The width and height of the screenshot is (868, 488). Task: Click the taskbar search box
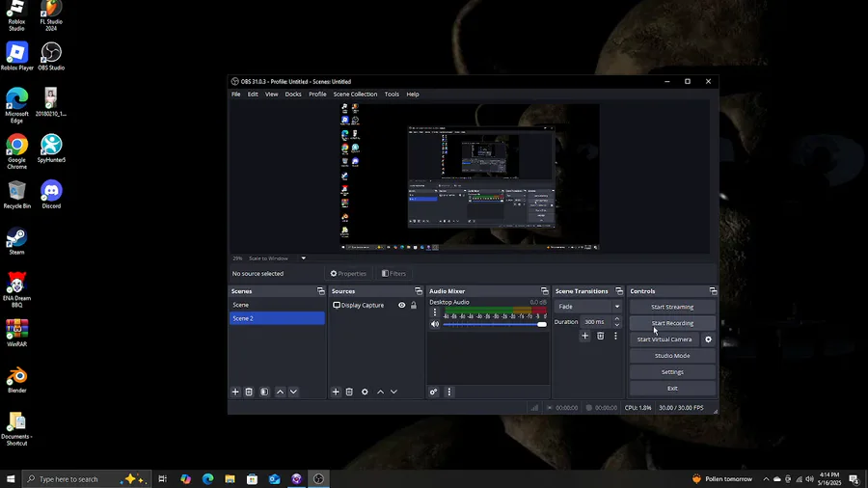click(86, 479)
